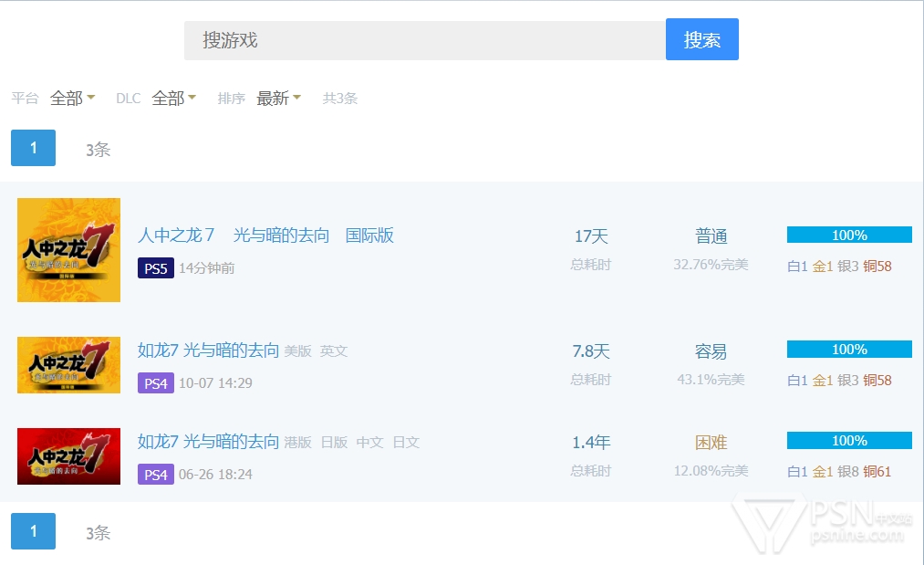Click the PS5 platform badge icon
The width and height of the screenshot is (924, 565).
coord(155,268)
